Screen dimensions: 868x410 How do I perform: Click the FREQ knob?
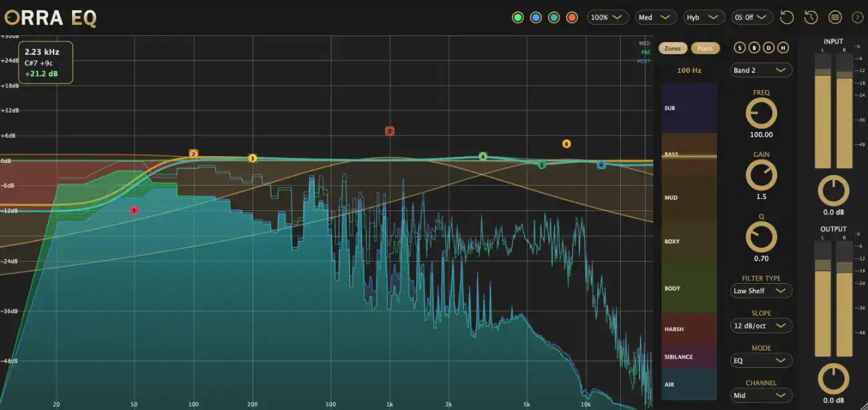click(761, 114)
